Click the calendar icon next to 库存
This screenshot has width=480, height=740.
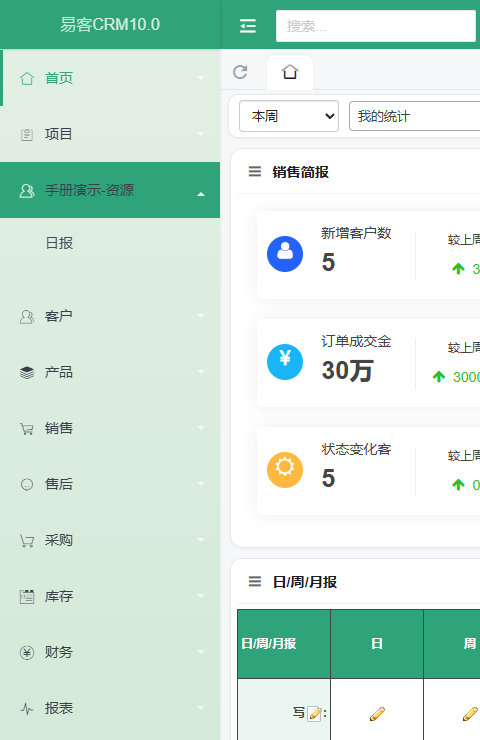(27, 597)
